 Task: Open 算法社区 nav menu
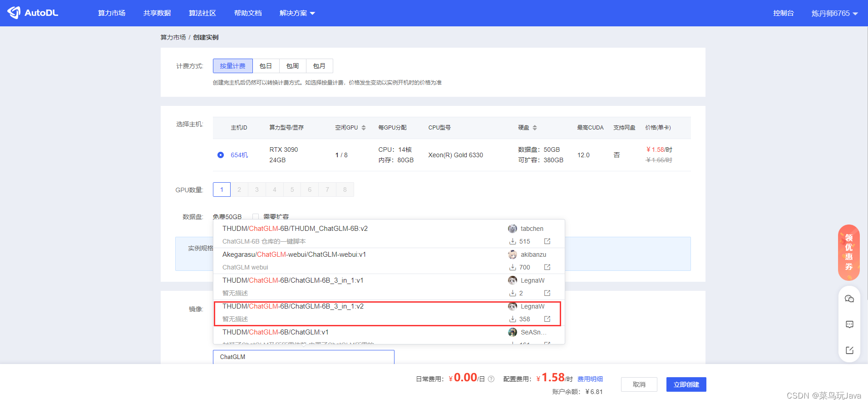click(202, 13)
